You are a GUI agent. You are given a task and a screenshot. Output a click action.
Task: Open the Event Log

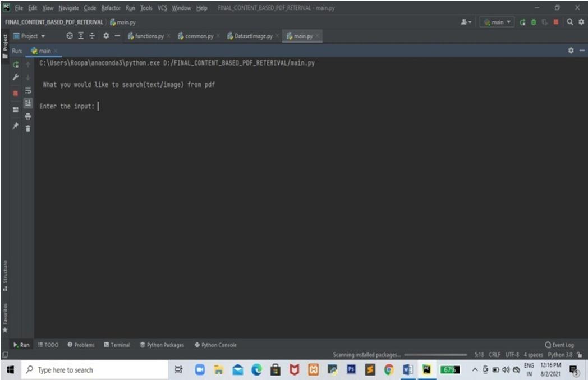(x=559, y=345)
